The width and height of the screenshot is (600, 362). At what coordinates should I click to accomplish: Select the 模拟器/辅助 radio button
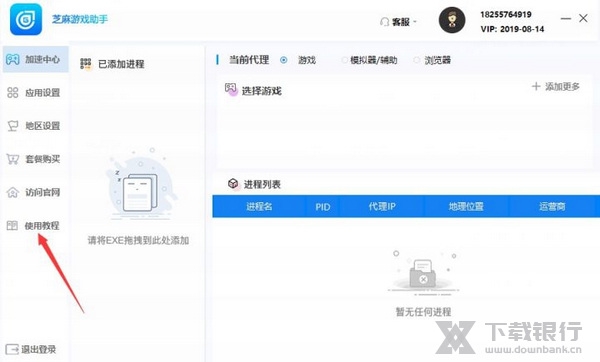pos(344,60)
